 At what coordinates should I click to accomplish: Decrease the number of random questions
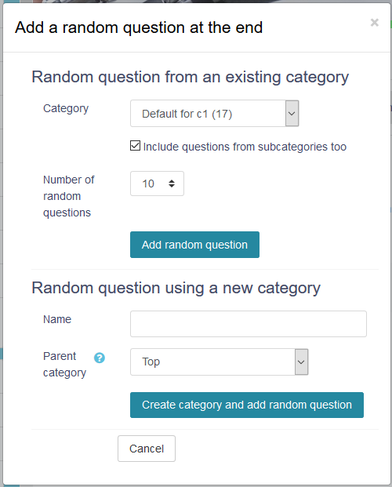172,186
